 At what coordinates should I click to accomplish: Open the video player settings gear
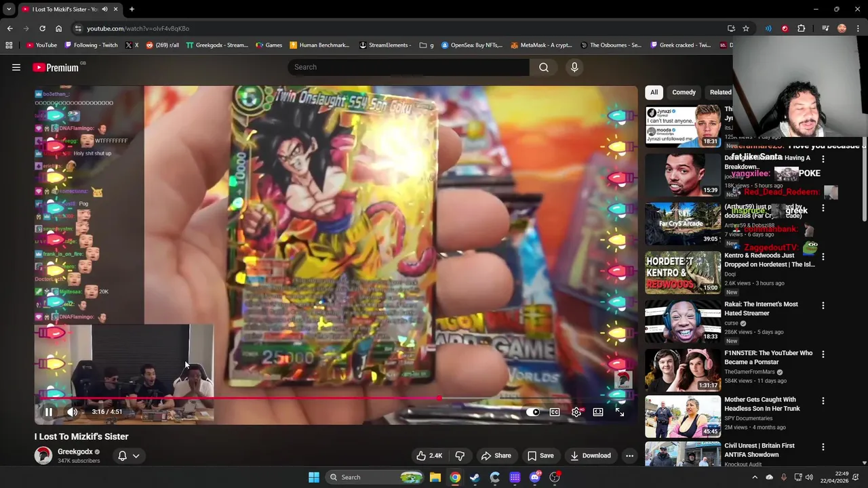click(x=576, y=412)
